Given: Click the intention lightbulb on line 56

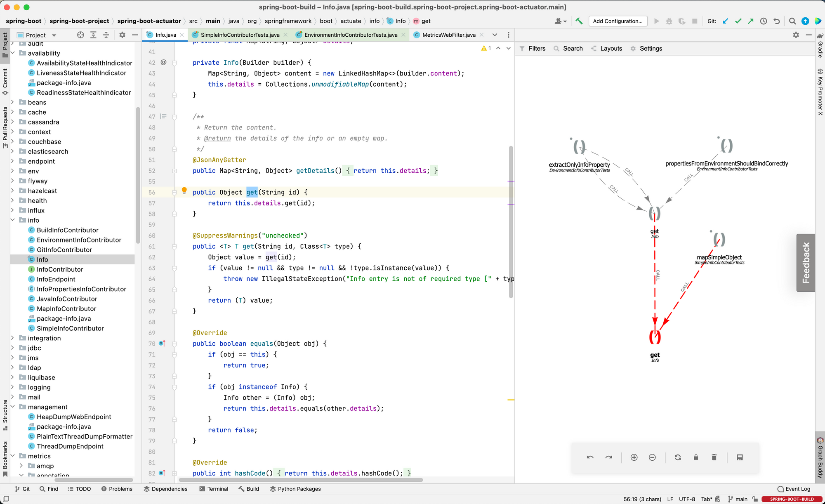Looking at the screenshot, I should (x=184, y=191).
